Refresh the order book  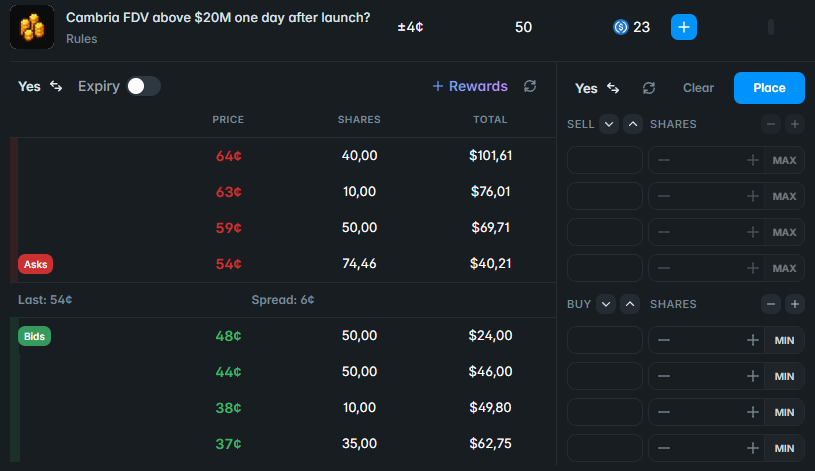(x=530, y=86)
